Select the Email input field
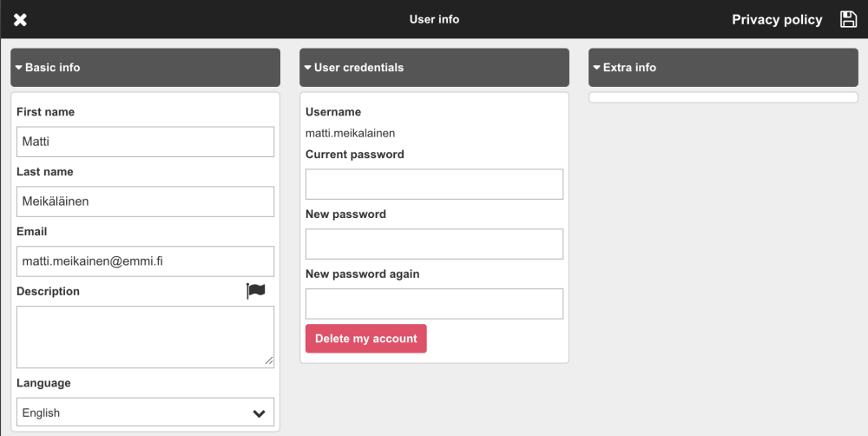The height and width of the screenshot is (436, 868). tap(145, 261)
